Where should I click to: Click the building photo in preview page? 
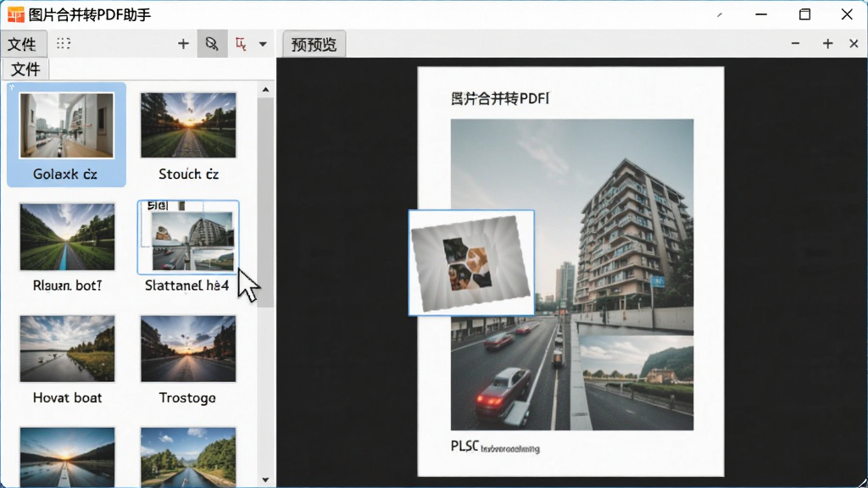[x=572, y=274]
